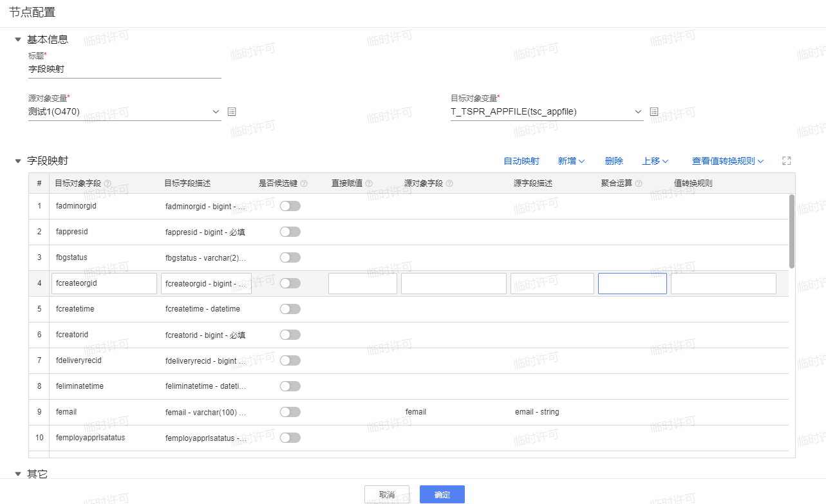Open the 查看值转换规则 menu
Viewport: 826px width, 504px height.
point(727,161)
